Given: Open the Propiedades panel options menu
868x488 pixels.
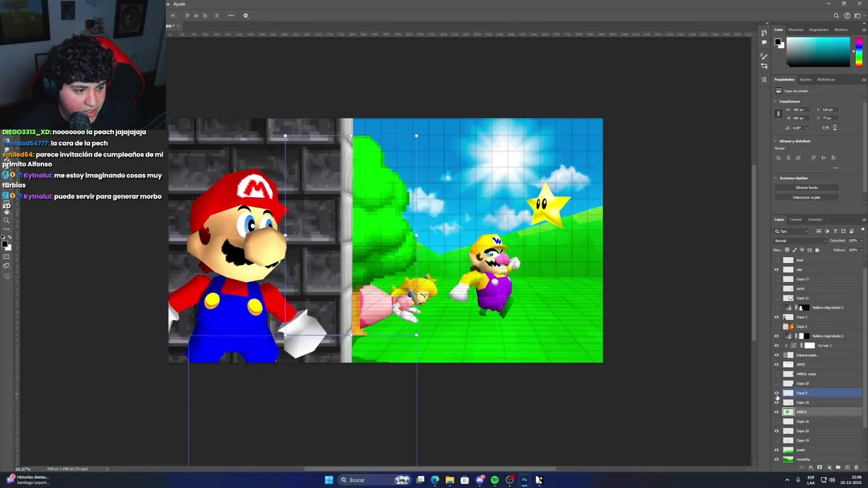Looking at the screenshot, I should pos(864,79).
